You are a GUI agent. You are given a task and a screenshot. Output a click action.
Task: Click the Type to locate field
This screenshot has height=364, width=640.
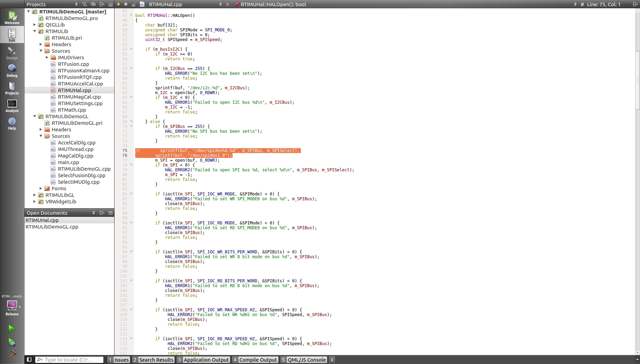tap(69, 360)
